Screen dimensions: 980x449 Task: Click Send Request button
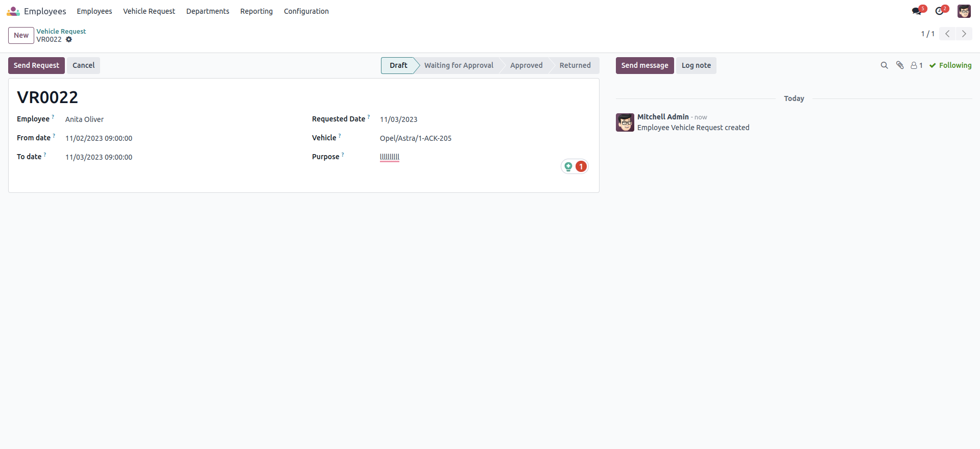36,65
